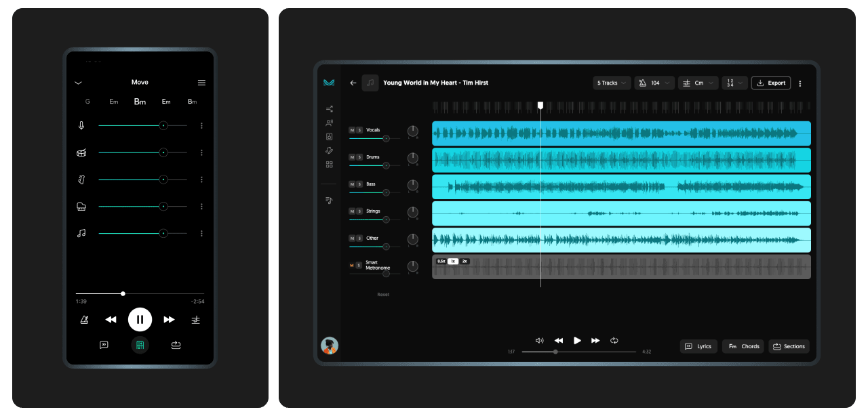
Task: Click the pitch editing icon in the desktop sidebar
Action: click(329, 150)
